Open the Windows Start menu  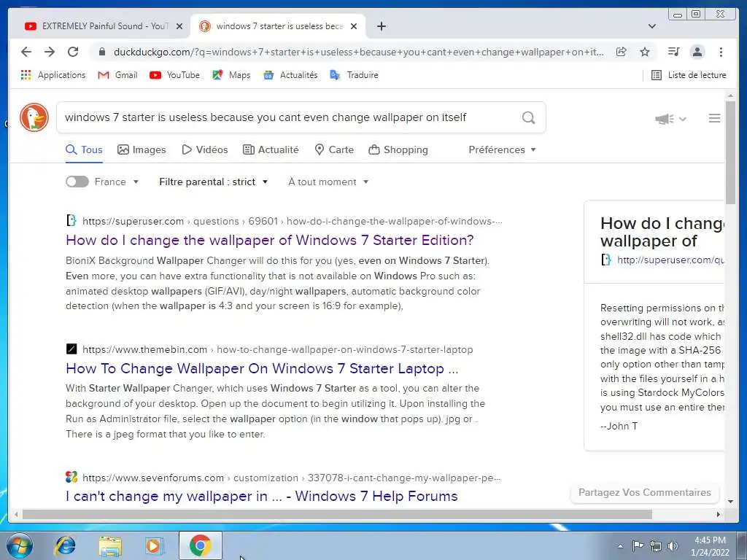click(x=19, y=545)
